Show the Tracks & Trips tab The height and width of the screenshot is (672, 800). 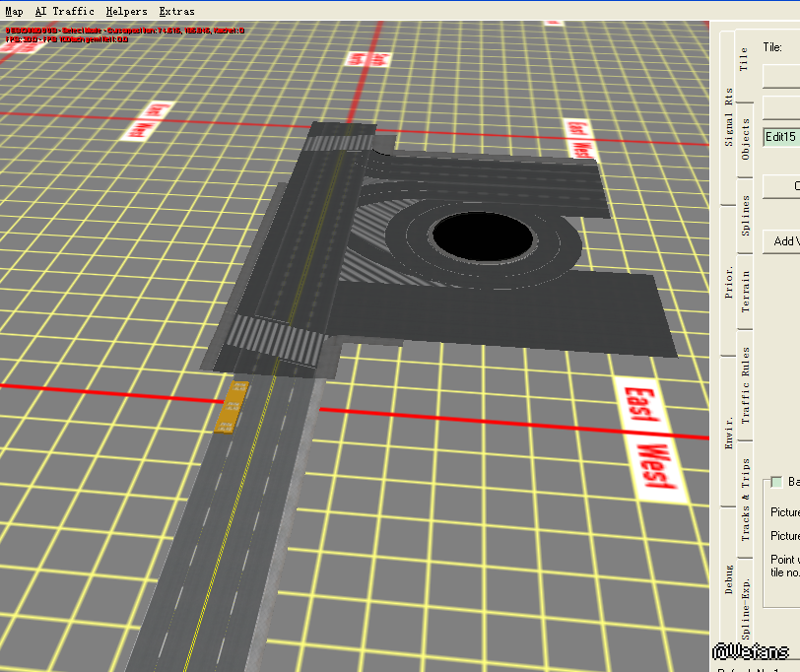click(x=745, y=499)
